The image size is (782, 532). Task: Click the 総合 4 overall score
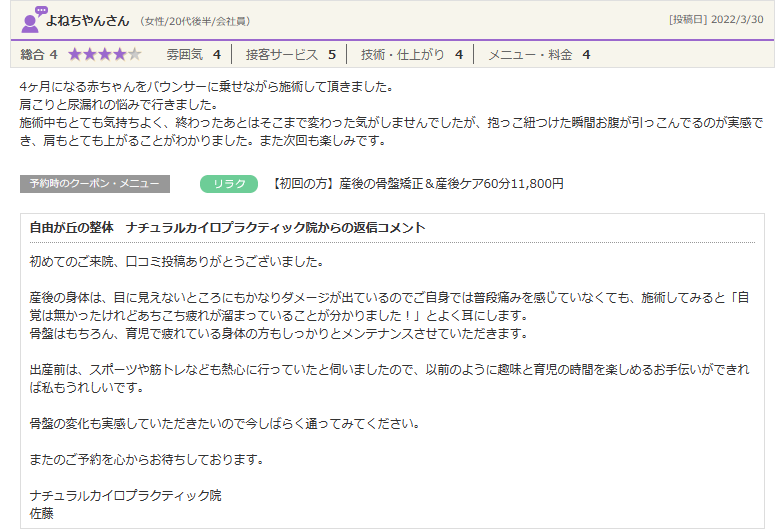pos(39,54)
